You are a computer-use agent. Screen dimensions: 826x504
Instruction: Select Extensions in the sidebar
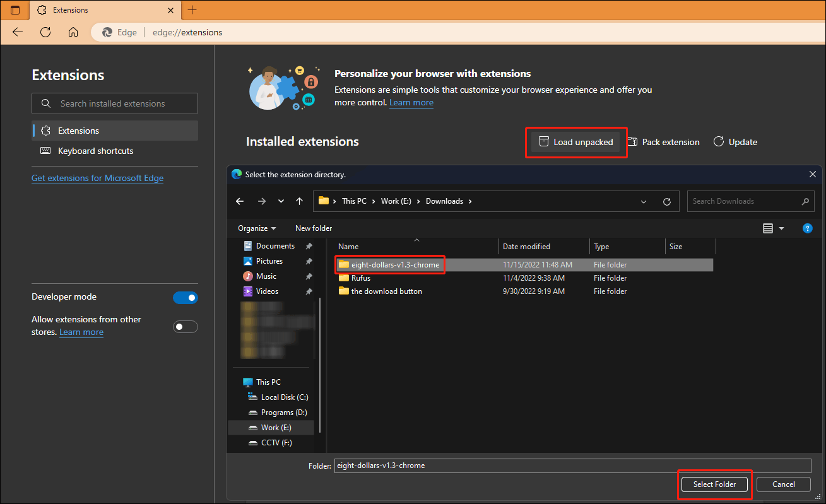pos(78,131)
